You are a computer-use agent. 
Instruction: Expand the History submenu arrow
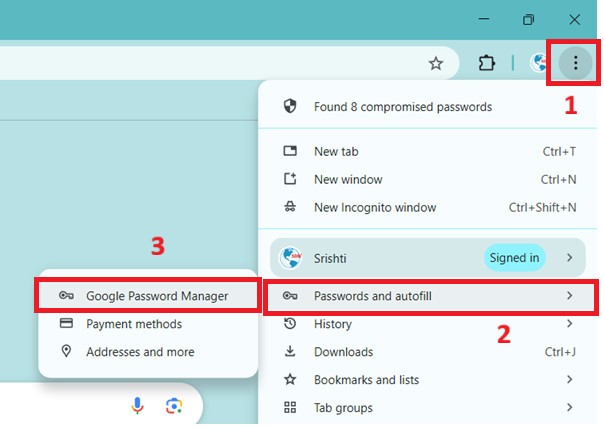click(x=570, y=324)
